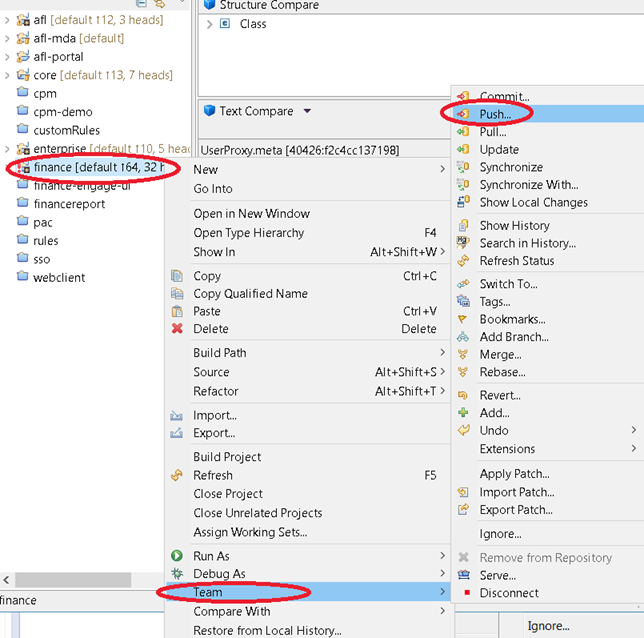
Task: Click the green Run As icon
Action: pos(177,556)
